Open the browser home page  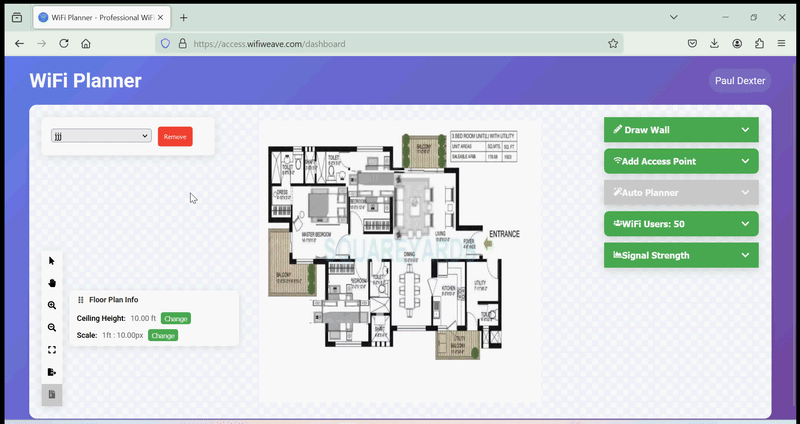(86, 44)
